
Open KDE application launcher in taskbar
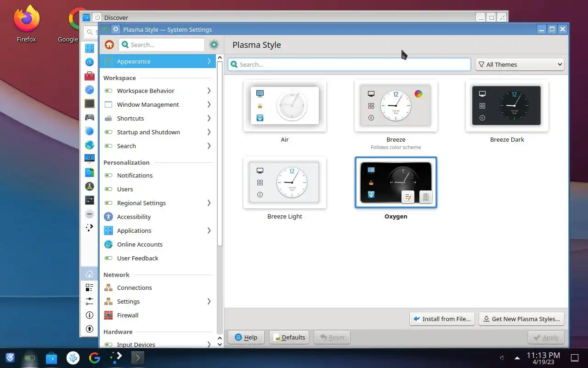coord(10,357)
